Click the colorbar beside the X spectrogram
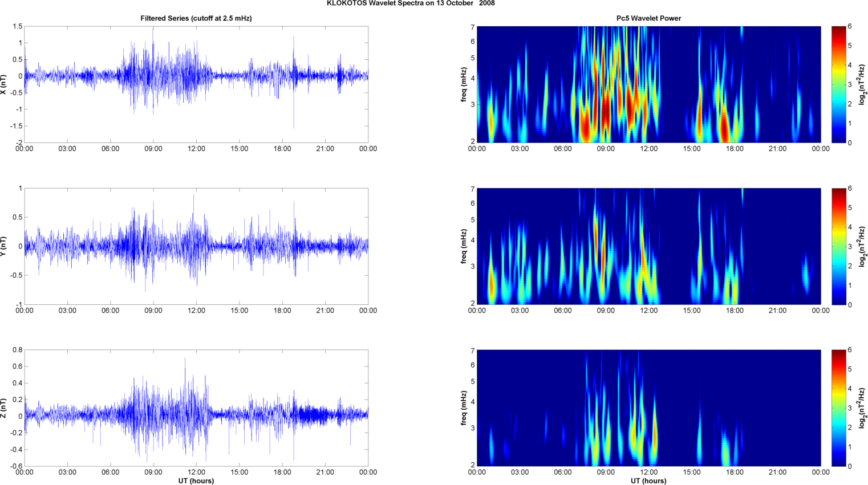 click(838, 84)
